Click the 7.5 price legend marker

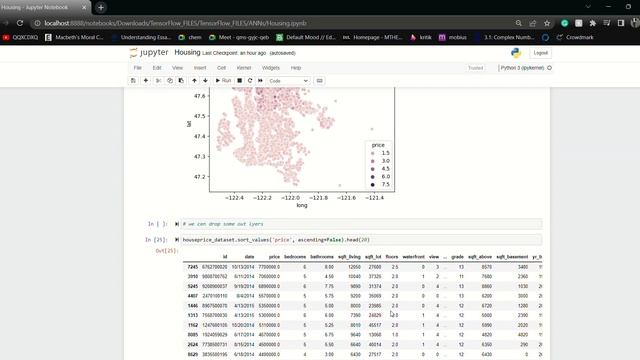coord(373,184)
